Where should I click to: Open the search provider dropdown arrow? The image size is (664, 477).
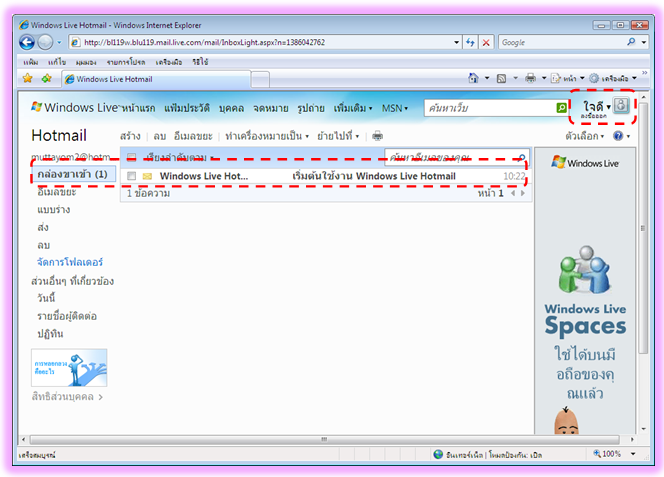click(x=644, y=42)
